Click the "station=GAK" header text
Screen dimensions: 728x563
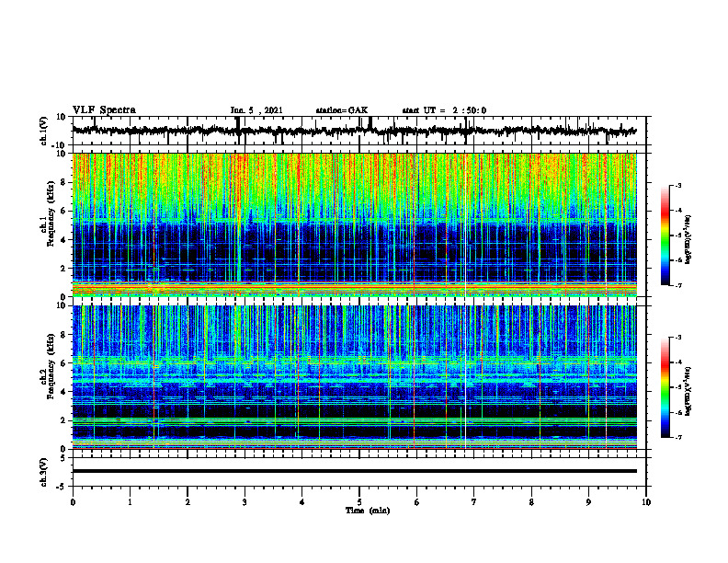coord(342,110)
